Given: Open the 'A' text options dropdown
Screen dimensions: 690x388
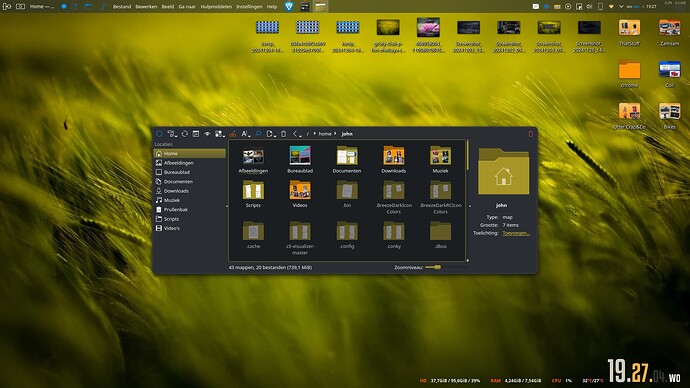Looking at the screenshot, I should click(246, 134).
